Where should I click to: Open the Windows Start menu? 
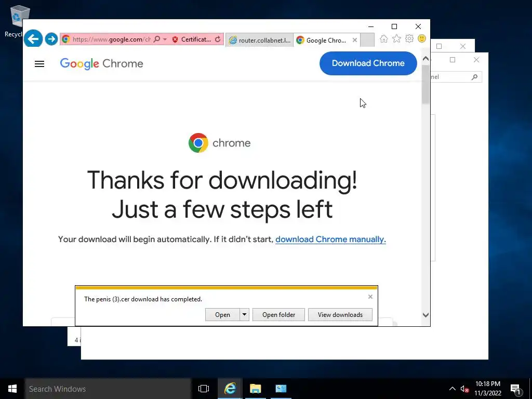tap(12, 389)
